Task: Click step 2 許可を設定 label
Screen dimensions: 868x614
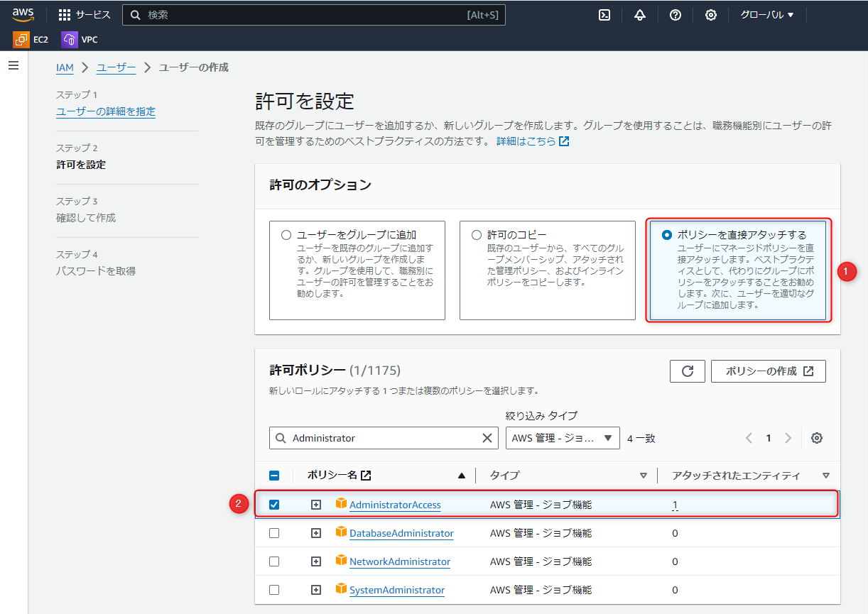Action: 81,165
